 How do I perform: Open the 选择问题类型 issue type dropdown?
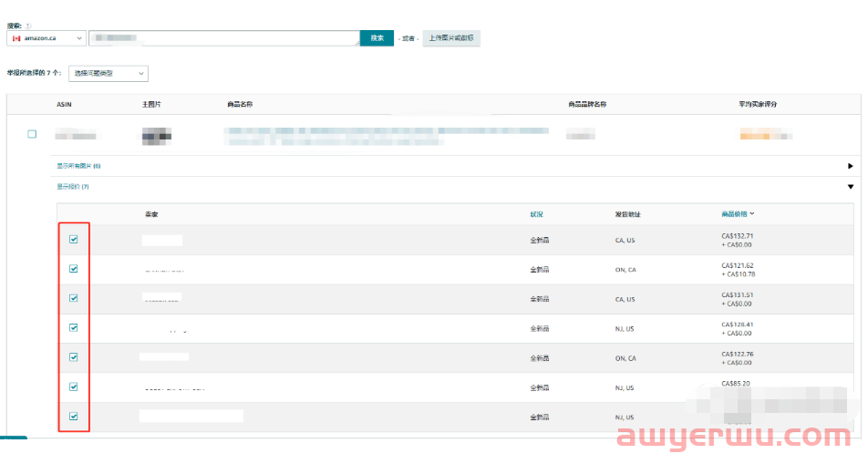pyautogui.click(x=108, y=73)
